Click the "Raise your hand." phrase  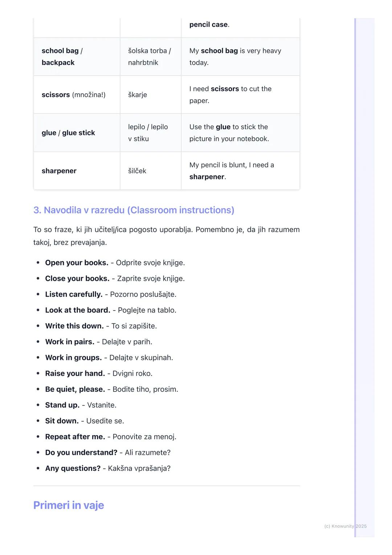[x=98, y=373]
